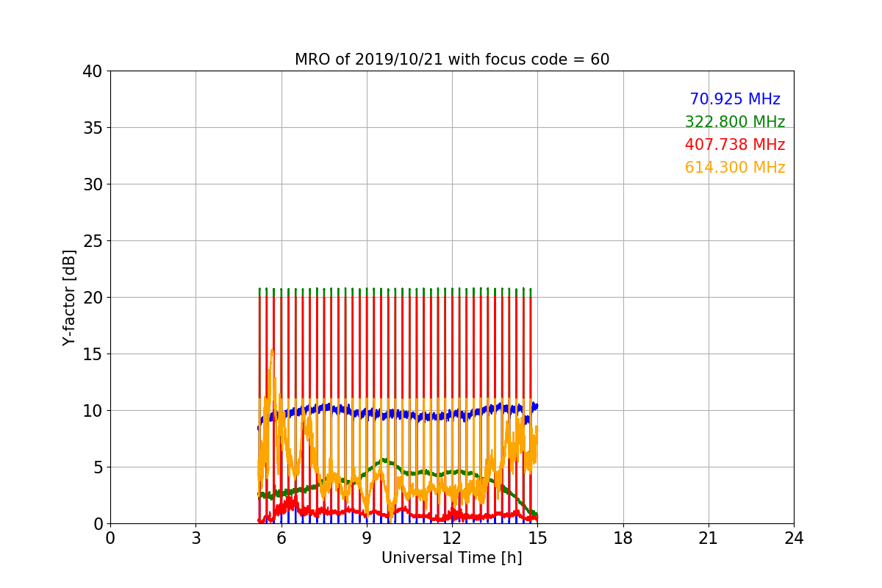
Task: Click the y-axis tick label 30
Action: point(93,184)
